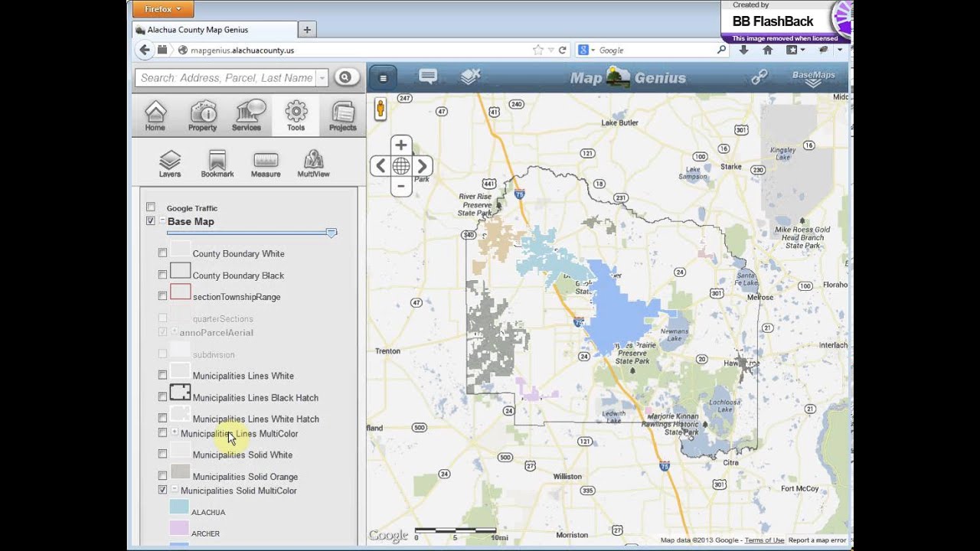The height and width of the screenshot is (551, 980).
Task: Enable County Boundary Black layer
Action: point(162,275)
